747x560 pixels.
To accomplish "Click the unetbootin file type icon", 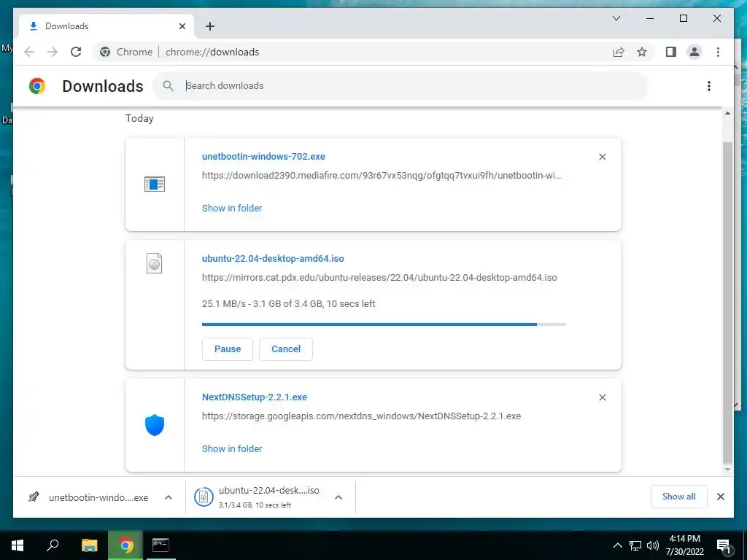I will 155,184.
